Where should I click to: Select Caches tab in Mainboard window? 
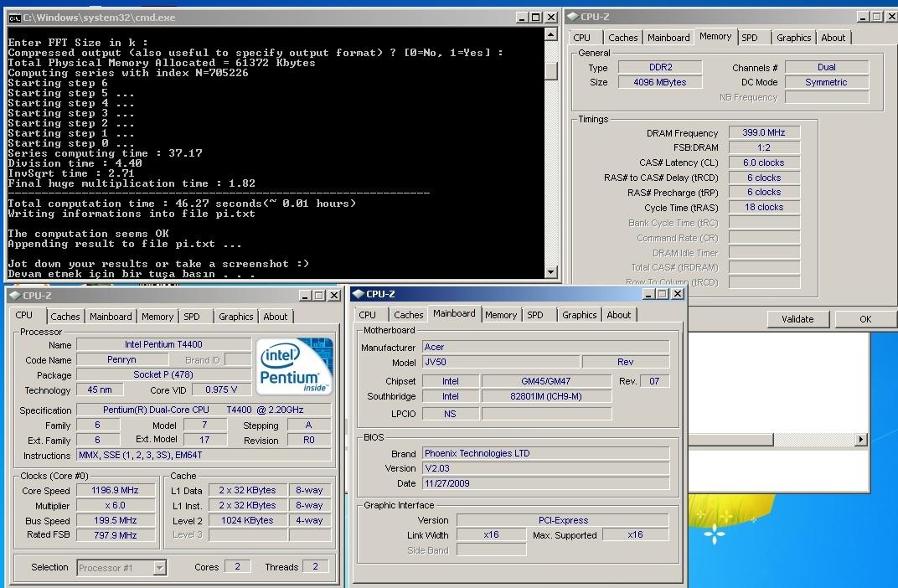click(408, 315)
